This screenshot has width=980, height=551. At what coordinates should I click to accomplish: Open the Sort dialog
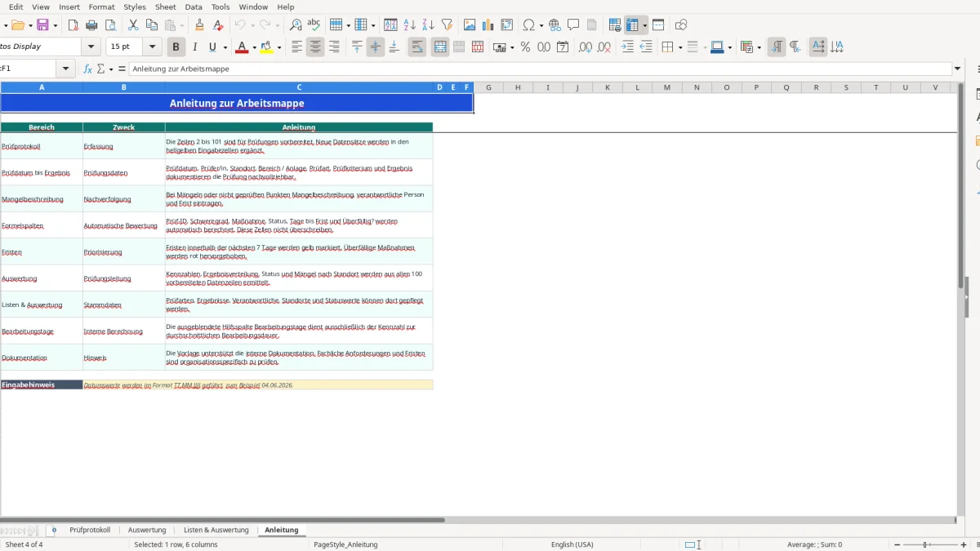[391, 25]
